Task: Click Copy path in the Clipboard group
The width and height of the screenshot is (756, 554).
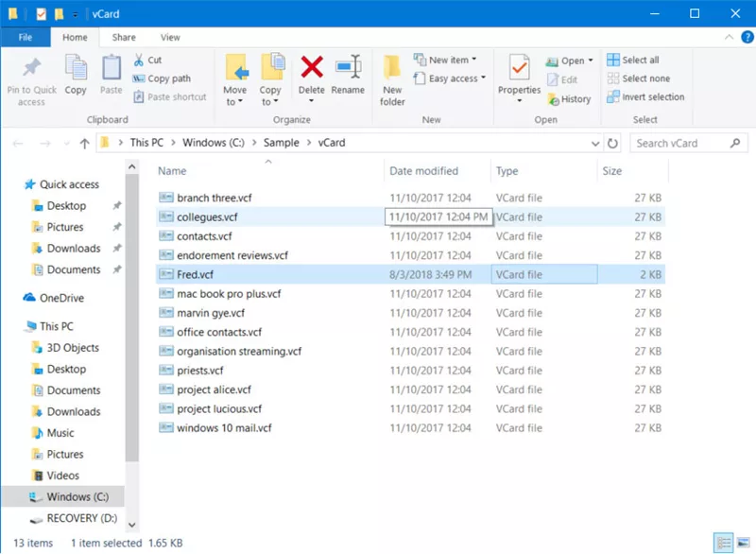Action: (160, 78)
